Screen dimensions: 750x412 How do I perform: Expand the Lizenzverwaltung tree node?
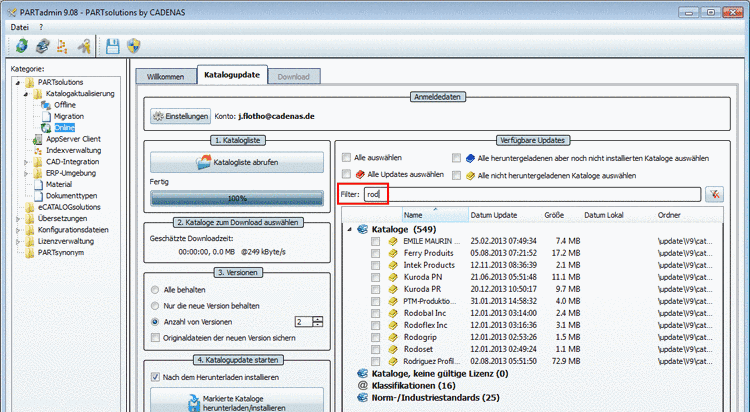18,242
